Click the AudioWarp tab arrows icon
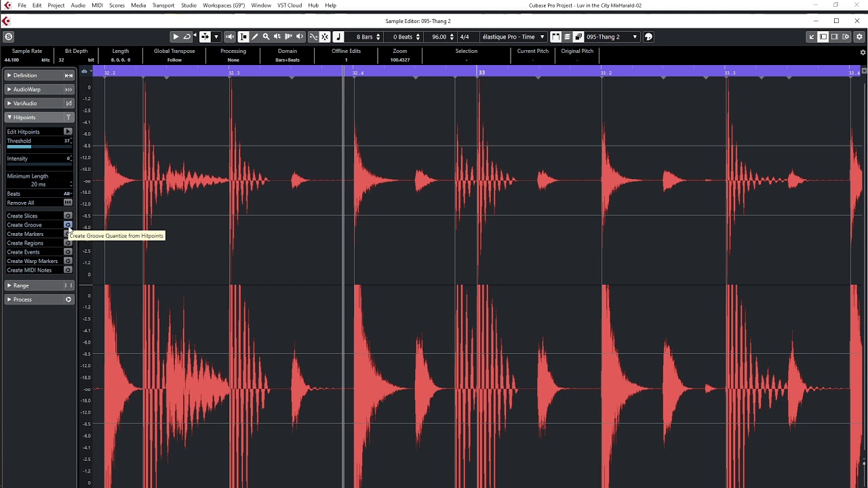The height and width of the screenshot is (488, 868). click(68, 89)
